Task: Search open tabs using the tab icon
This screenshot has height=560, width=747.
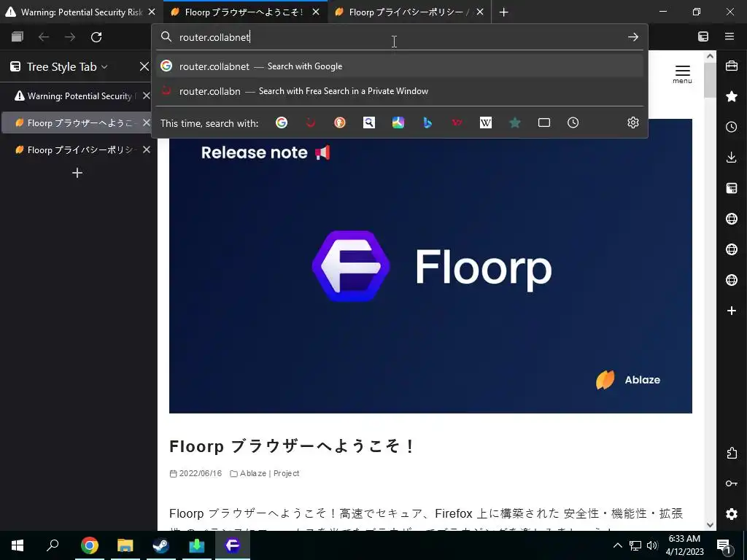Action: (x=544, y=122)
